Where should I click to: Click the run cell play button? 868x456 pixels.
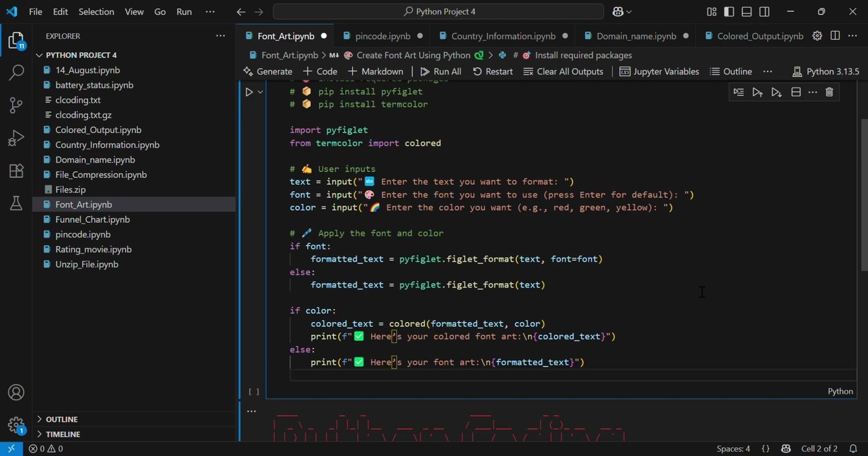click(x=249, y=92)
